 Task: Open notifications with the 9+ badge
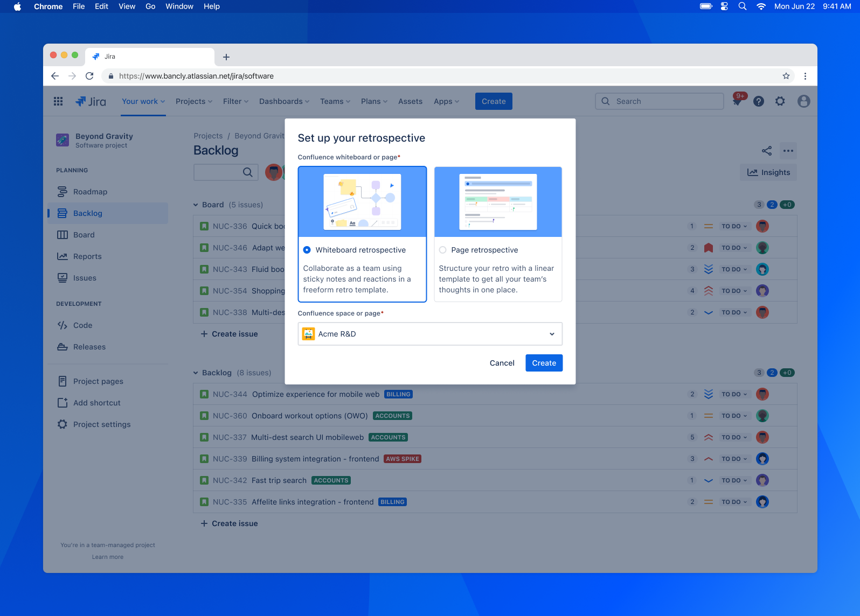coord(738,101)
